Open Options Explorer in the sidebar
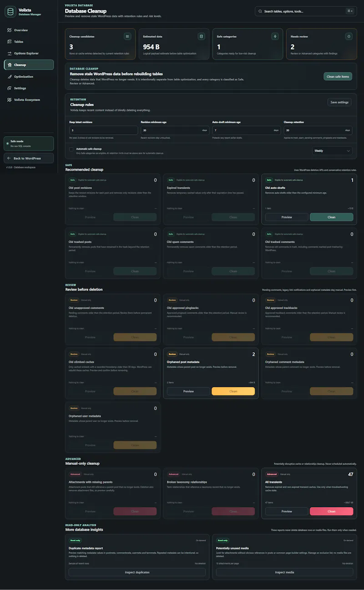This screenshot has height=590, width=364. [x=29, y=53]
